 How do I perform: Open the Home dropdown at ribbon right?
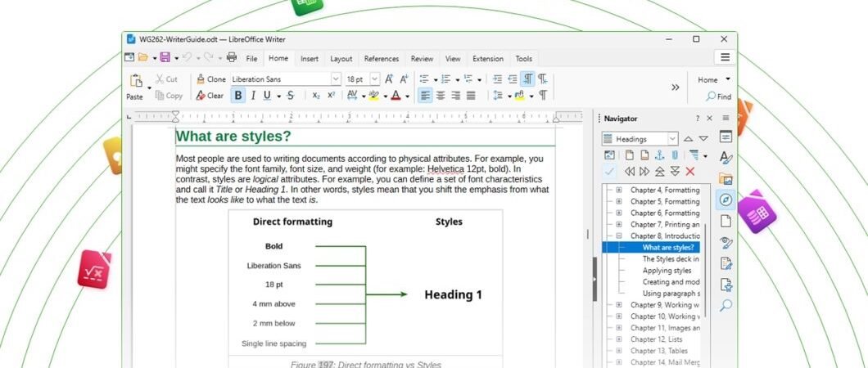click(727, 79)
